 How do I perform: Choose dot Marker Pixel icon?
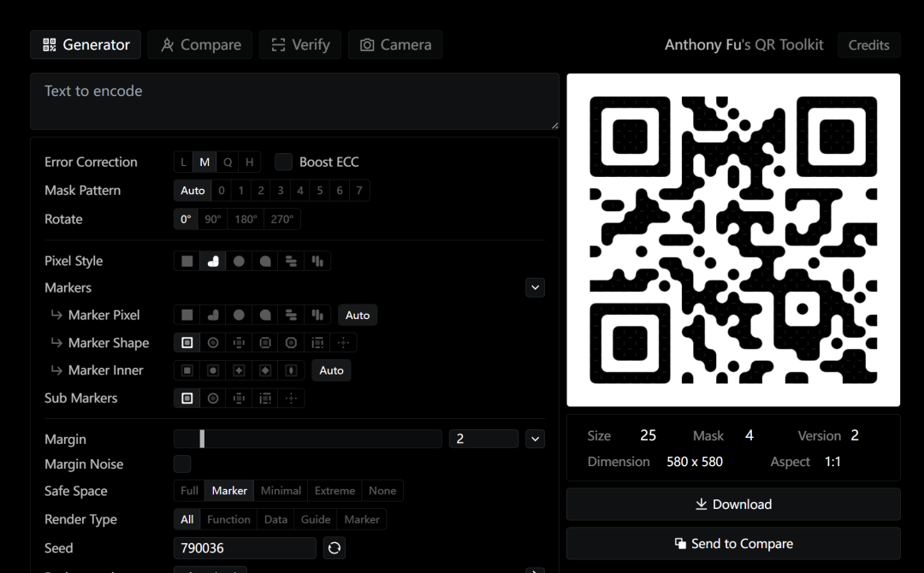click(239, 315)
